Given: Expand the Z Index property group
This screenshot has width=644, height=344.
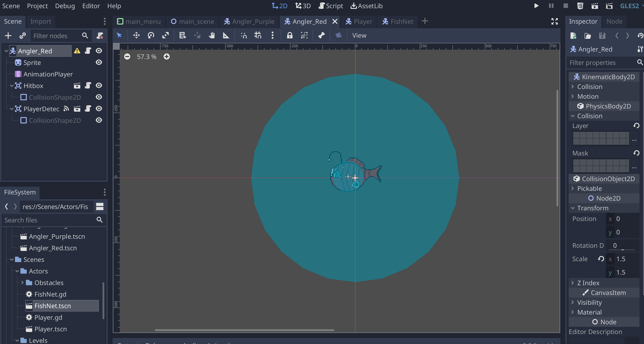Looking at the screenshot, I should pyautogui.click(x=588, y=283).
